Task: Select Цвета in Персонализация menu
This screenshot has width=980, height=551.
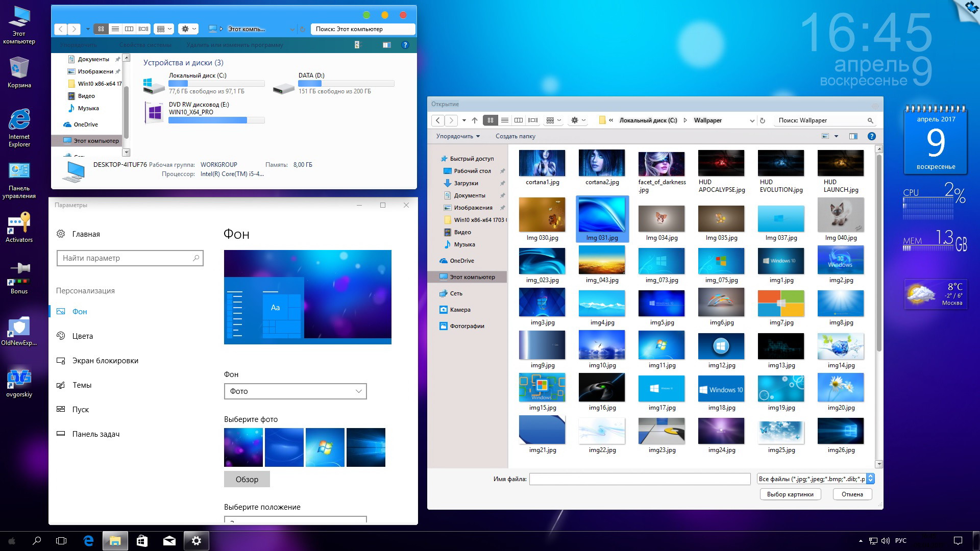Action: [x=82, y=336]
